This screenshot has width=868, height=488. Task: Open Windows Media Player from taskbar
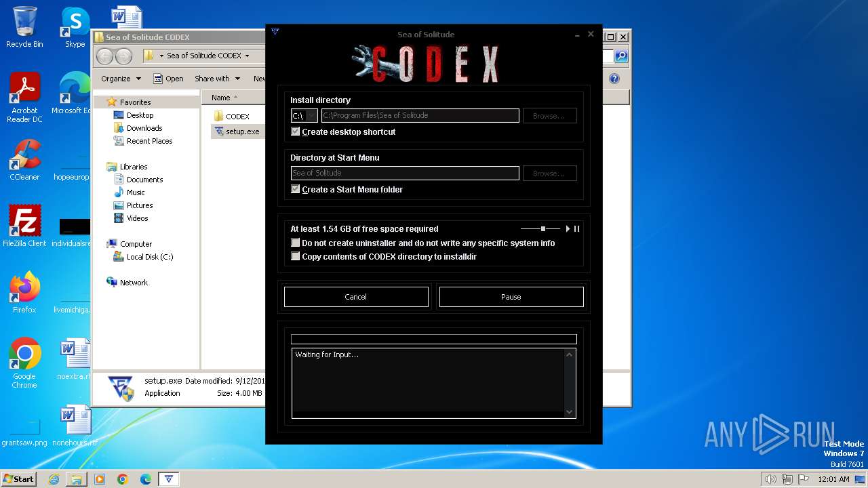click(x=100, y=479)
